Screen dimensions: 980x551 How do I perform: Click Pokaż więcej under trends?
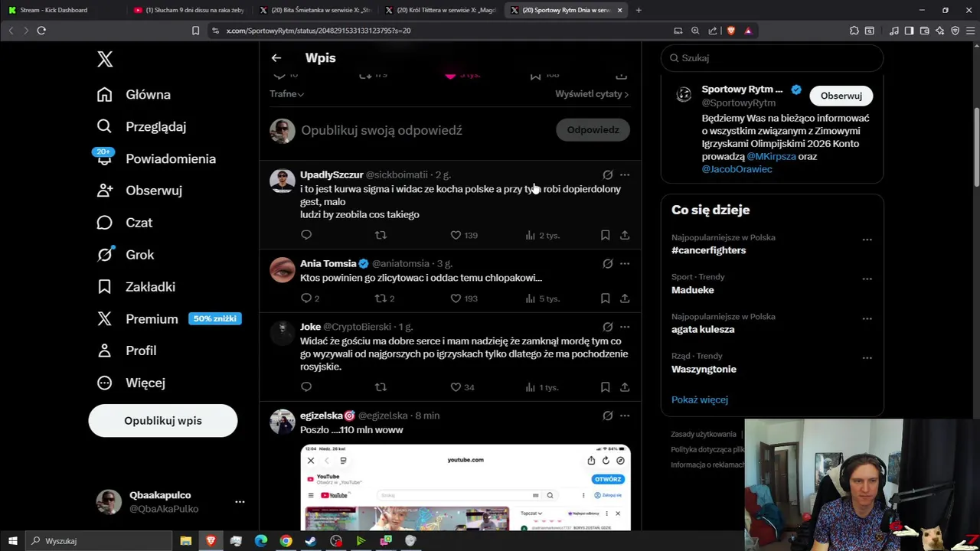700,399
